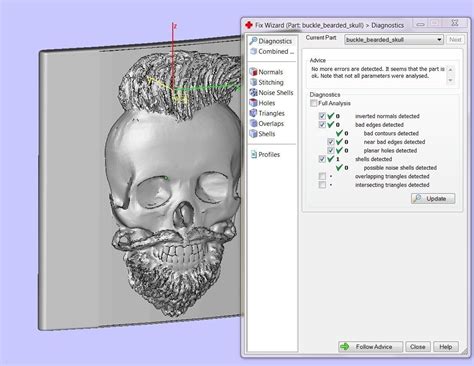Uncheck shells detected checkbox
474x366 pixels.
pos(322,159)
